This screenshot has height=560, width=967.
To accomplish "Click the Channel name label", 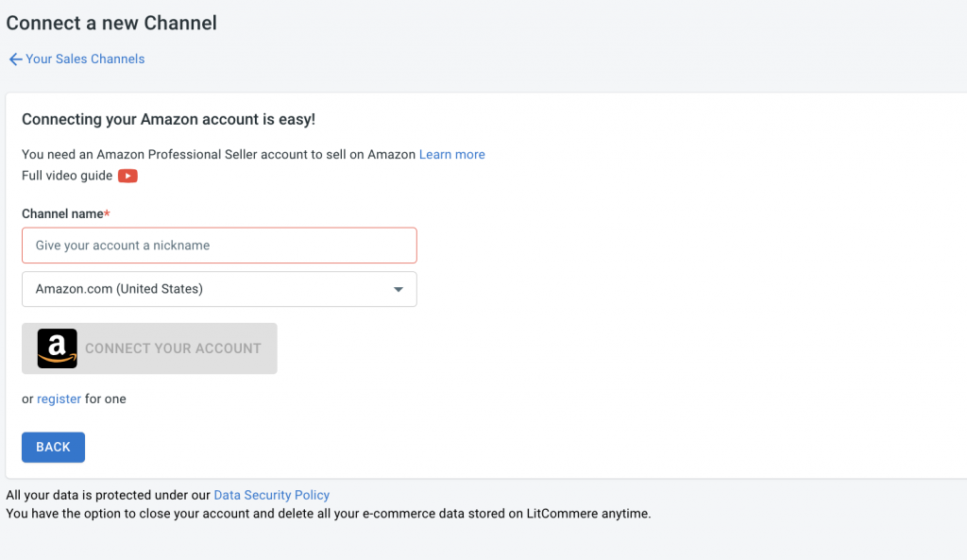I will [x=66, y=214].
